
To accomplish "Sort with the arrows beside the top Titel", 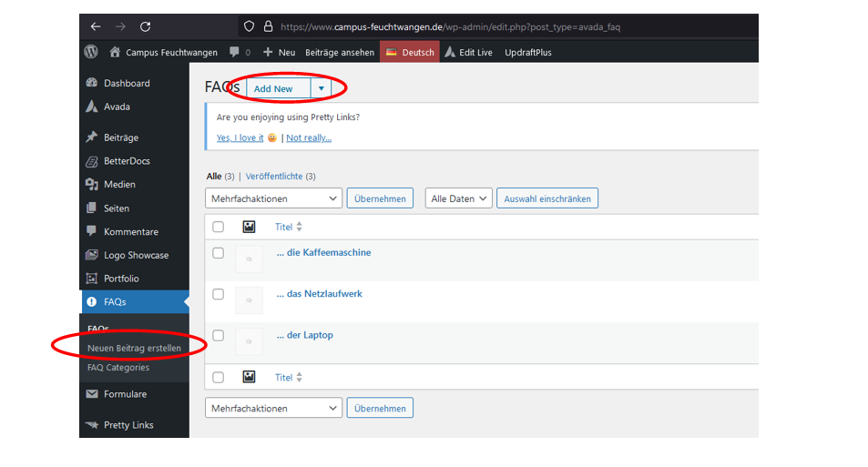I will click(x=300, y=227).
